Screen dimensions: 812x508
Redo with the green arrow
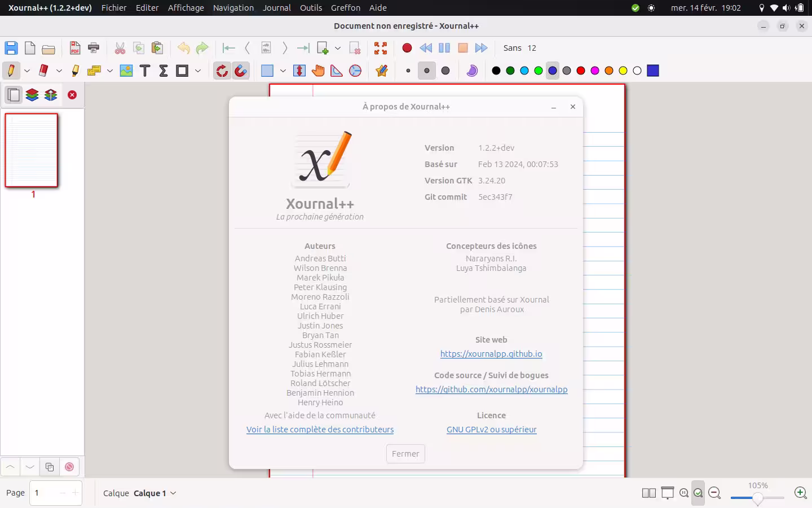(202, 48)
